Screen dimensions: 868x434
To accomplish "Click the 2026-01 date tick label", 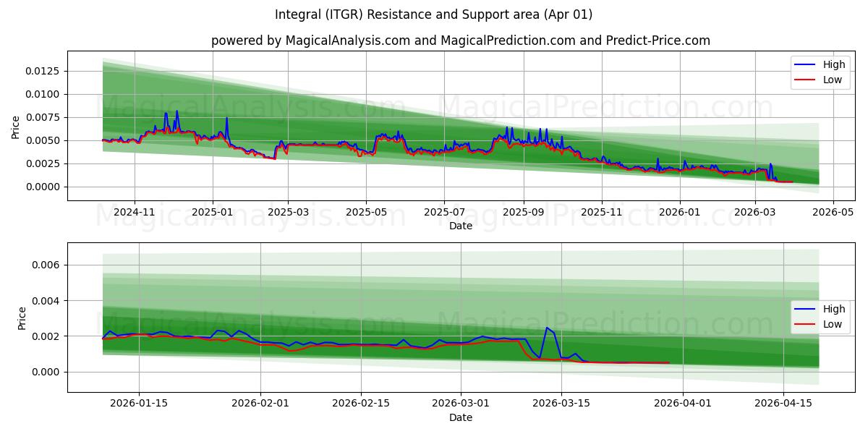I will point(679,212).
